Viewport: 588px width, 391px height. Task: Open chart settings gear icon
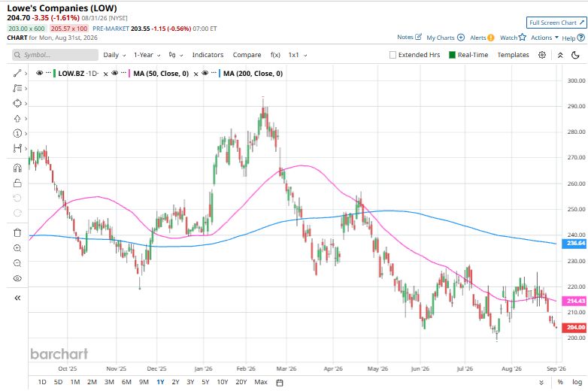click(x=542, y=55)
